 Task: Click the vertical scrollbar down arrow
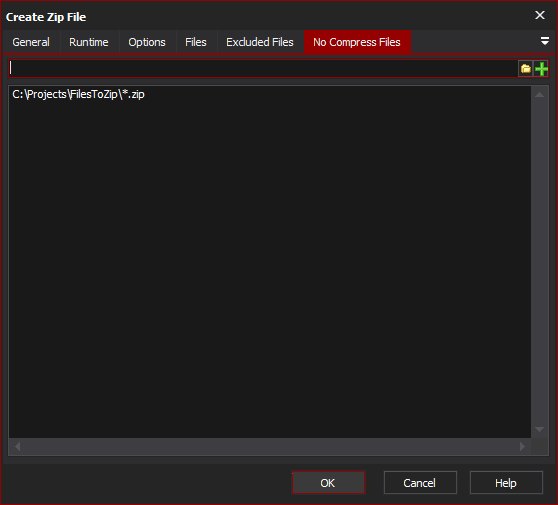tap(539, 429)
